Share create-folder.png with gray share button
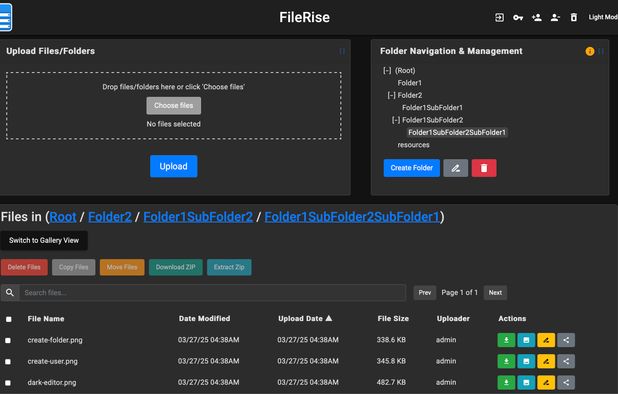618x394 pixels. point(566,340)
